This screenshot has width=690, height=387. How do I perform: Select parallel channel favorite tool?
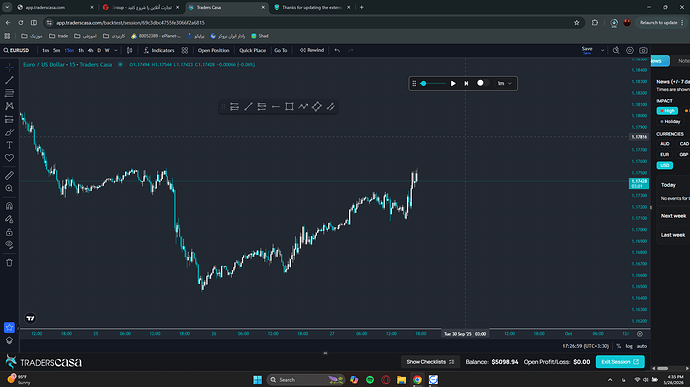[x=330, y=107]
